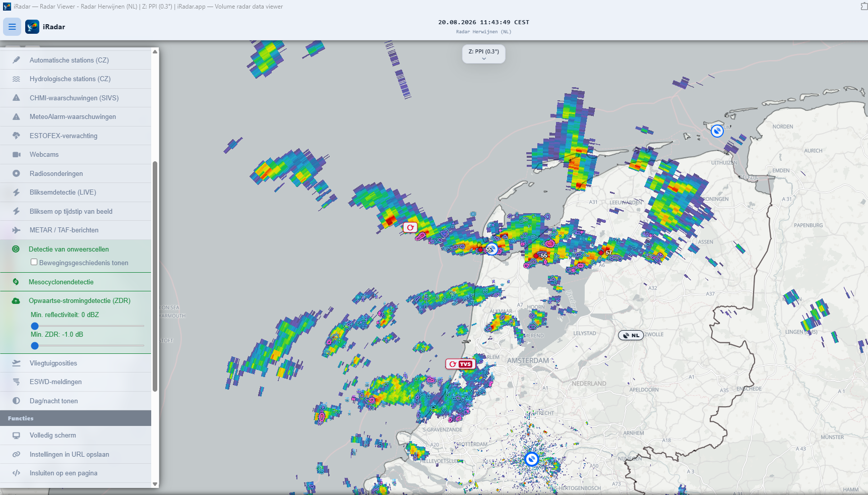
Task: Click the Detectie van onweerscellen target icon
Action: pos(16,249)
